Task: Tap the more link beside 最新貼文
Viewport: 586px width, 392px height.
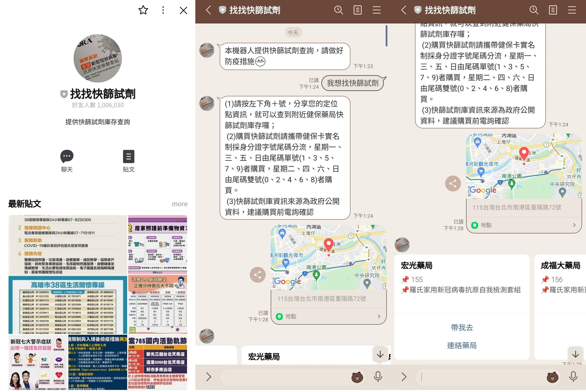Action: tap(180, 204)
